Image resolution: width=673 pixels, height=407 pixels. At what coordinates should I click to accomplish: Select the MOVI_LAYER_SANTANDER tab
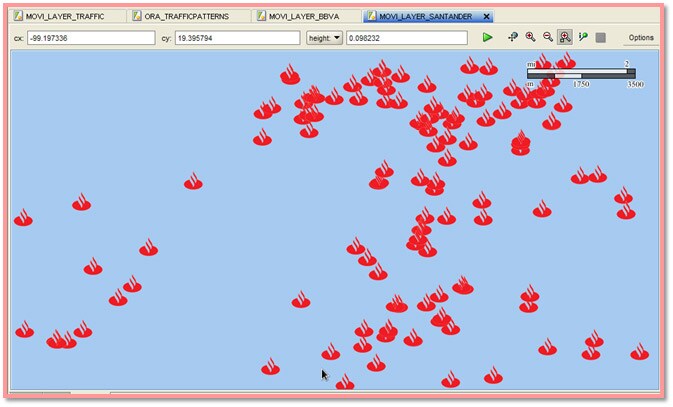point(425,16)
